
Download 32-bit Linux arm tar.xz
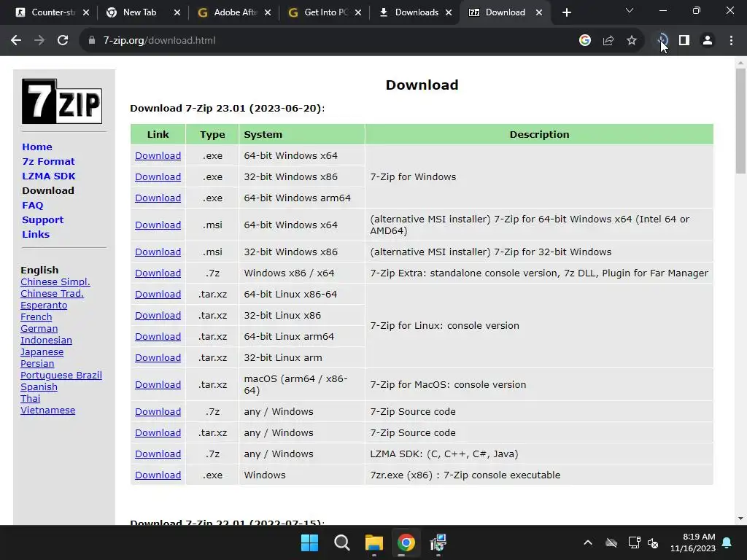tap(158, 357)
